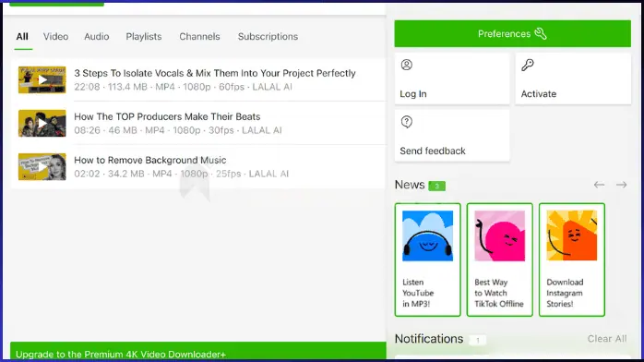The height and width of the screenshot is (362, 644).
Task: Click the Notifications count badge
Action: click(x=478, y=340)
